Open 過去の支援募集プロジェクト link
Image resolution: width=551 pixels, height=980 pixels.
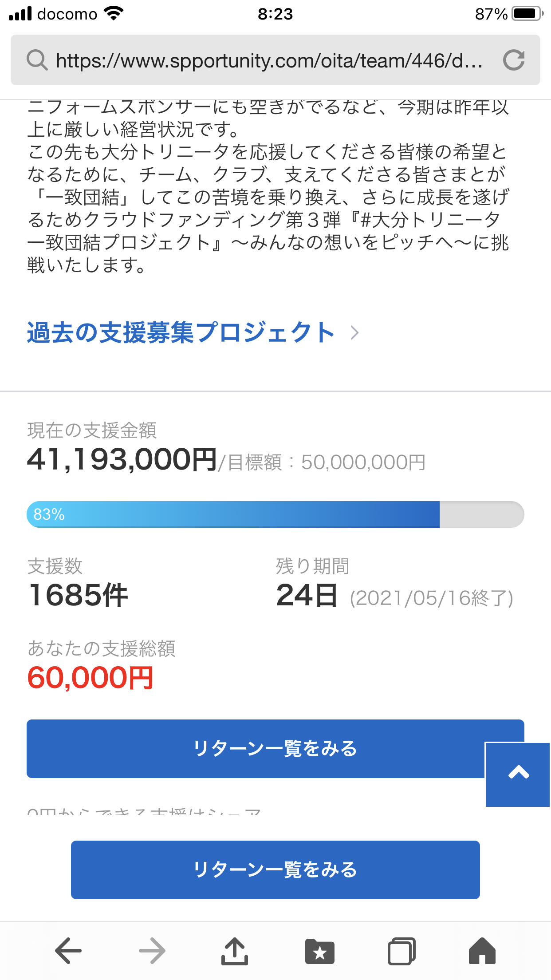pos(181,332)
